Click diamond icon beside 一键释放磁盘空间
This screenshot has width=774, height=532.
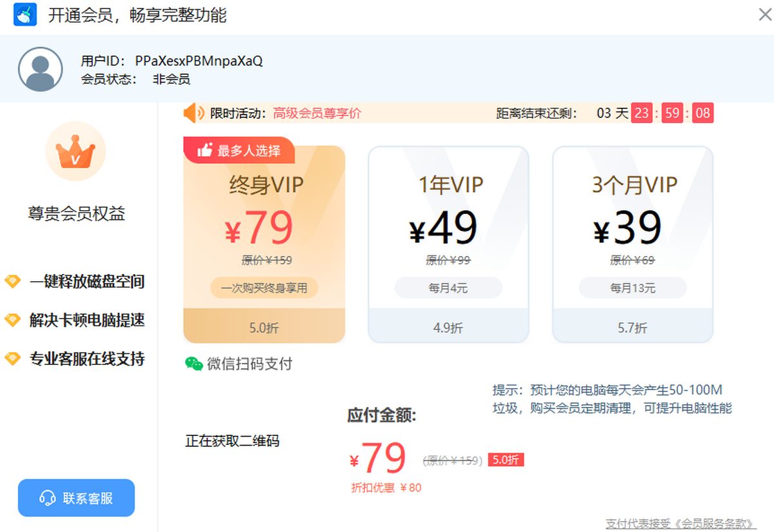(x=13, y=282)
